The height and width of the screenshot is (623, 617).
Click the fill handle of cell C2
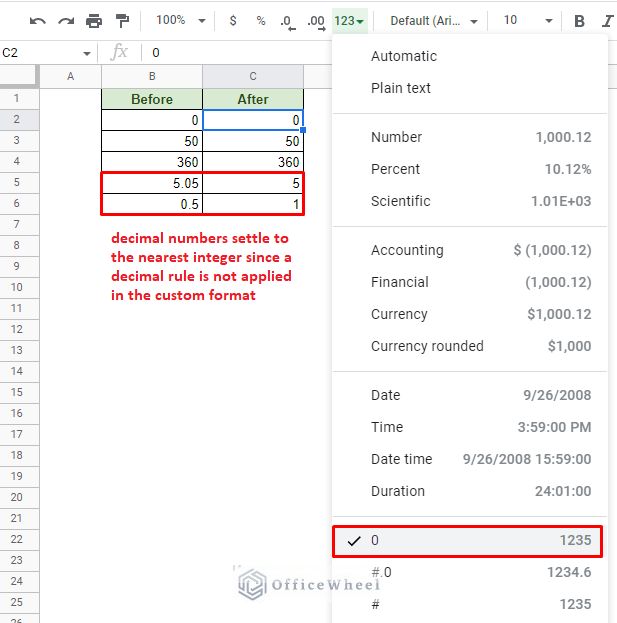pos(303,130)
